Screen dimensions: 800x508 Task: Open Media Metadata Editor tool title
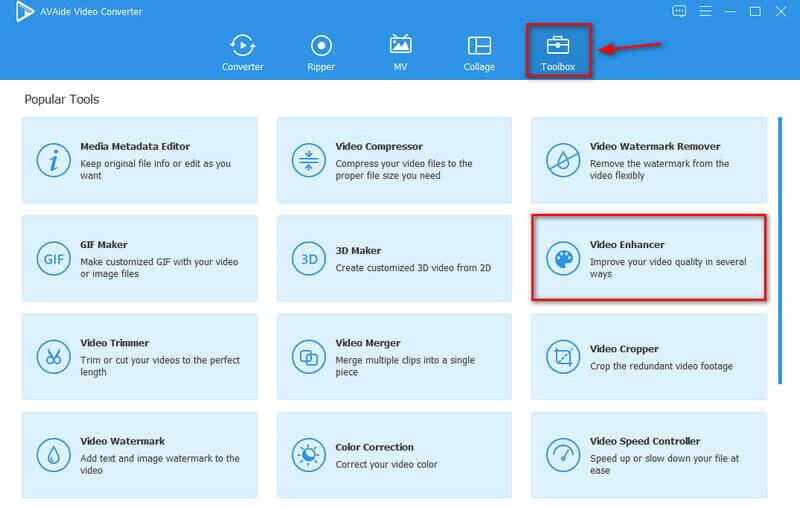135,146
